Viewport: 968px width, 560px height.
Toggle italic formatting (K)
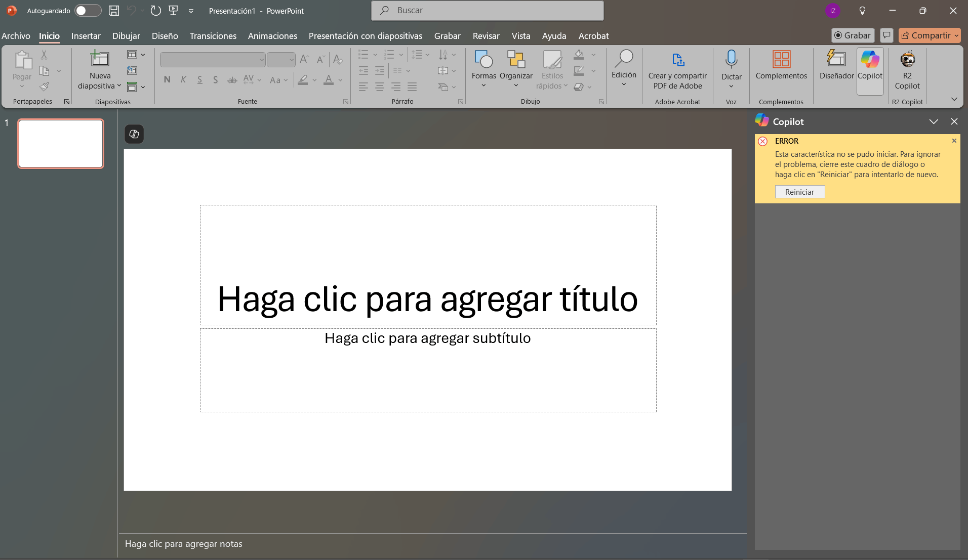click(183, 80)
